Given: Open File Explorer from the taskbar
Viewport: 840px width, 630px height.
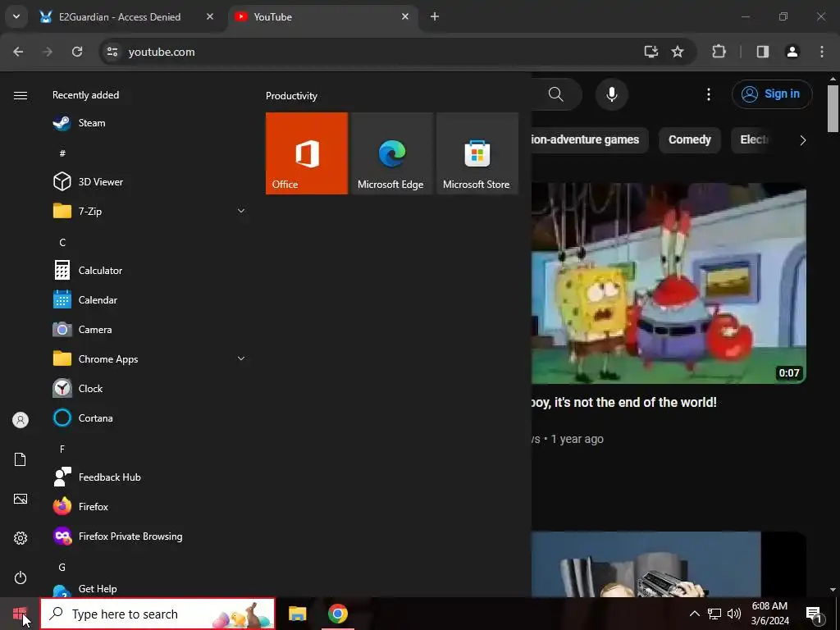Looking at the screenshot, I should (x=297, y=614).
